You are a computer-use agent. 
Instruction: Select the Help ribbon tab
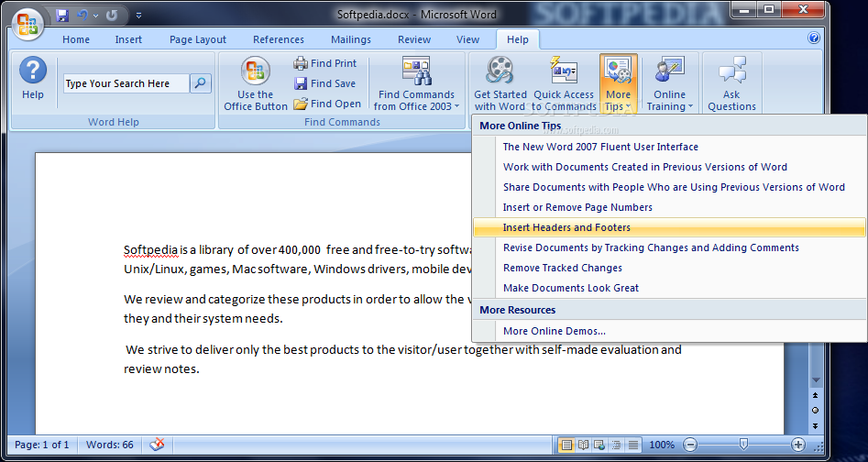pyautogui.click(x=518, y=39)
